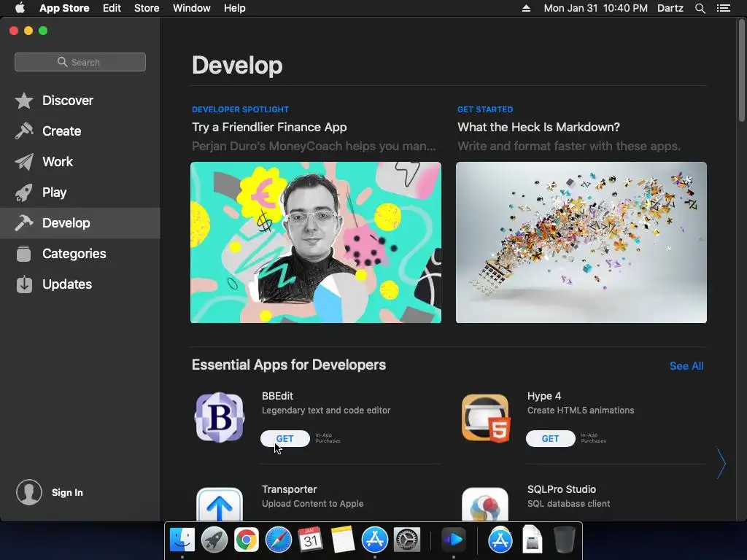This screenshot has width=747, height=560.
Task: Open Notes app in the dock
Action: coord(343,540)
